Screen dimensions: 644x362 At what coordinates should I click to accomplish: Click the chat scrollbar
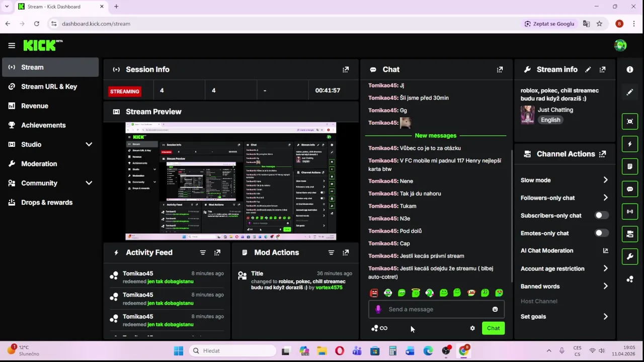[x=512, y=216]
